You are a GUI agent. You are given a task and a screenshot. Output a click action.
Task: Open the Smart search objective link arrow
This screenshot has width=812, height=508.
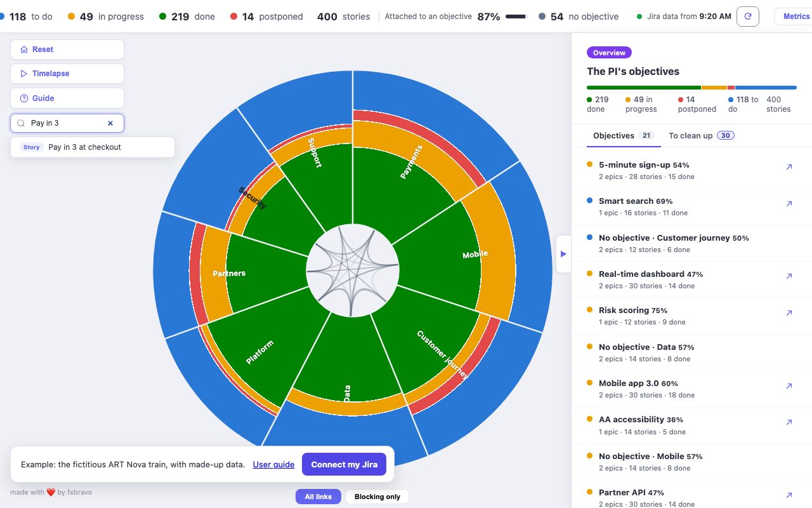789,204
